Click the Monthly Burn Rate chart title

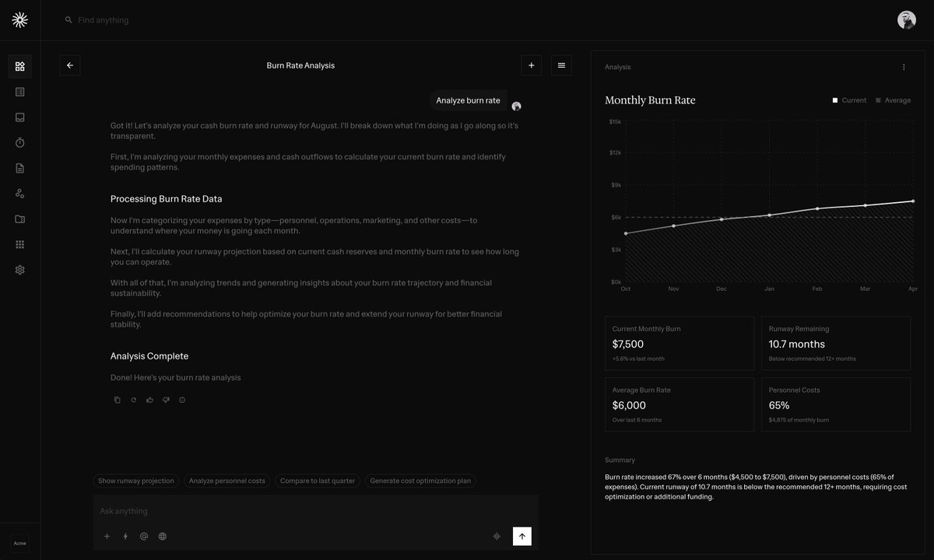650,100
